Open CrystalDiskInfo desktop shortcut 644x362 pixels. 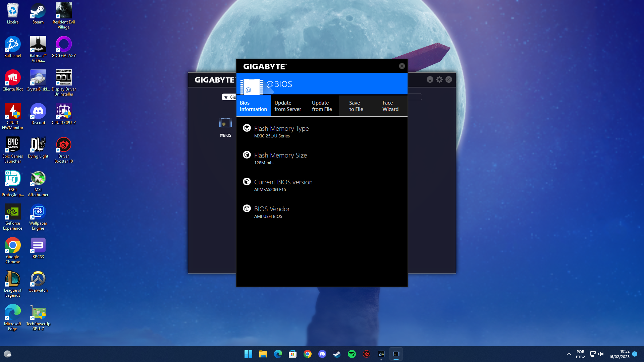[x=38, y=80]
